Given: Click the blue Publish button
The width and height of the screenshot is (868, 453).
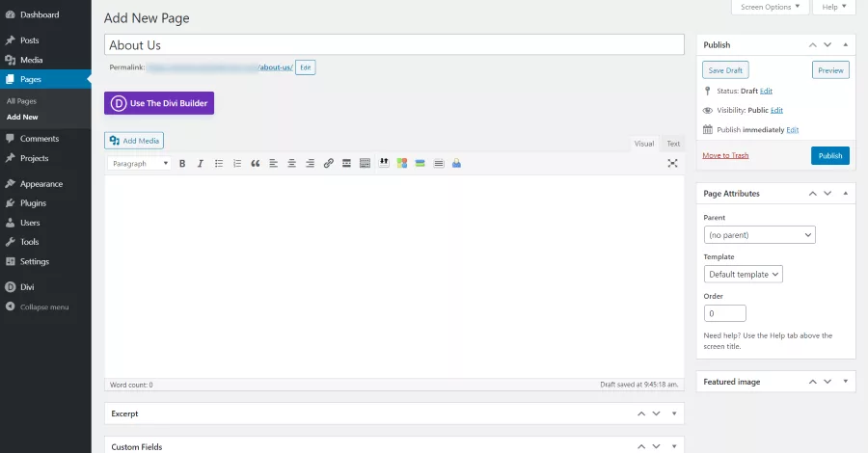Looking at the screenshot, I should 830,155.
